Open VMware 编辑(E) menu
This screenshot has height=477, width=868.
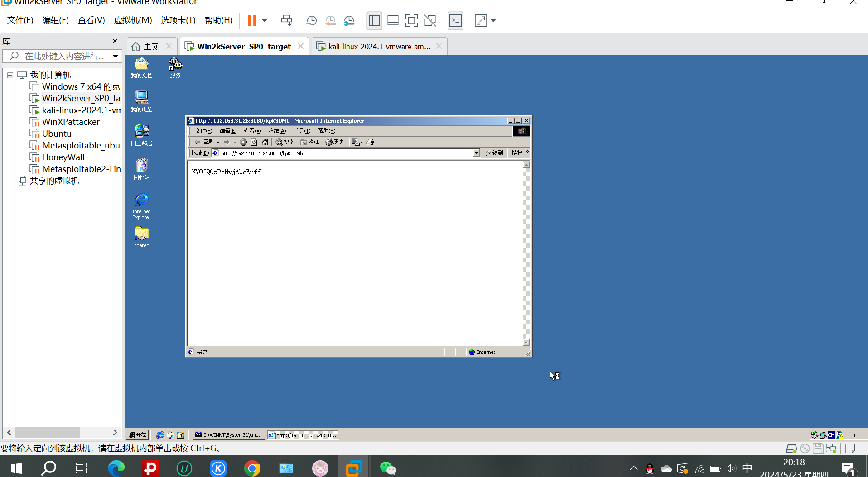coord(55,20)
